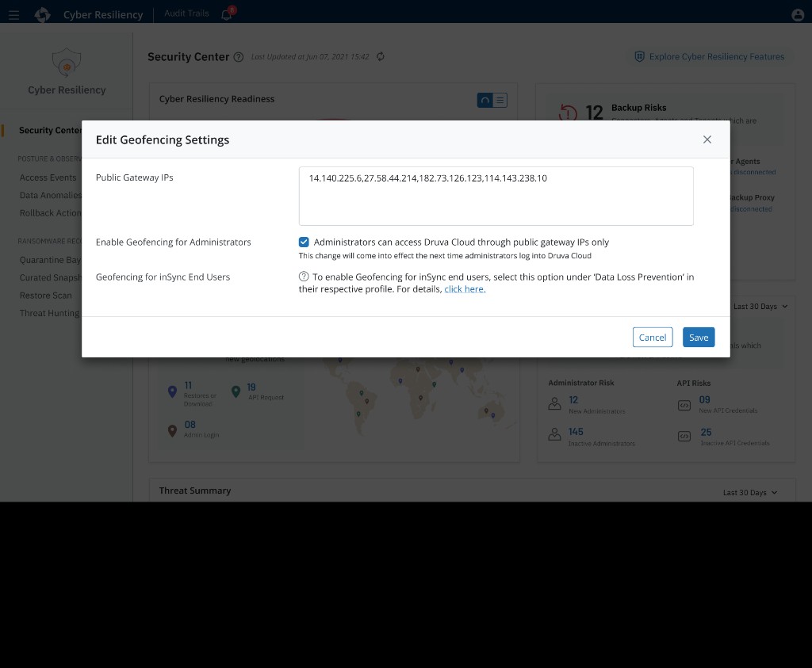The width and height of the screenshot is (812, 668).
Task: Uncheck the administrators geofencing checkbox
Action: 304,242
